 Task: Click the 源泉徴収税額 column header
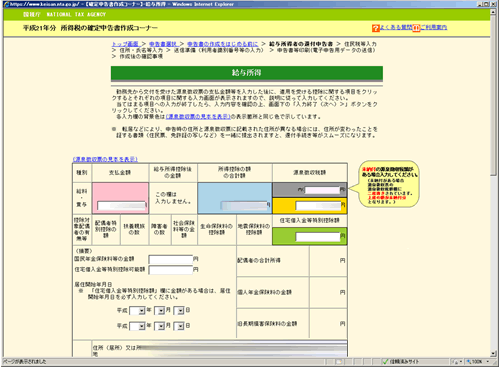tap(310, 173)
